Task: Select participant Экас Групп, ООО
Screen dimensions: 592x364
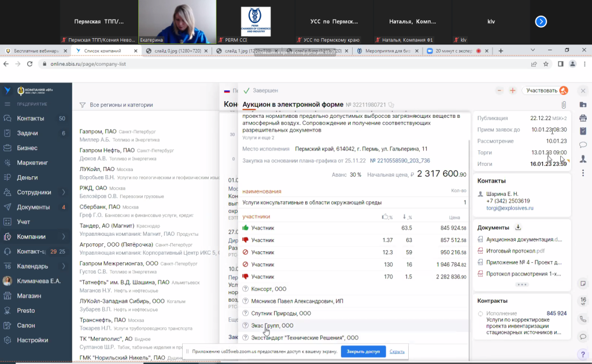Action: point(272,325)
